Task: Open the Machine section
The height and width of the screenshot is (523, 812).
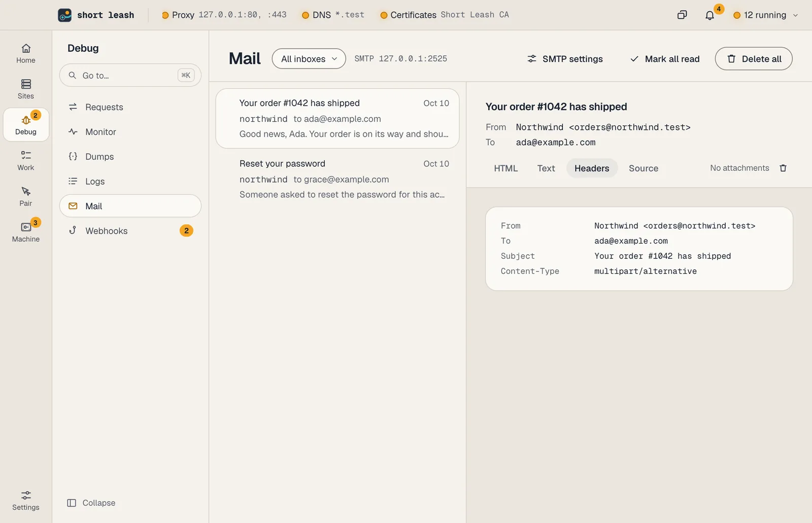Action: [x=26, y=232]
